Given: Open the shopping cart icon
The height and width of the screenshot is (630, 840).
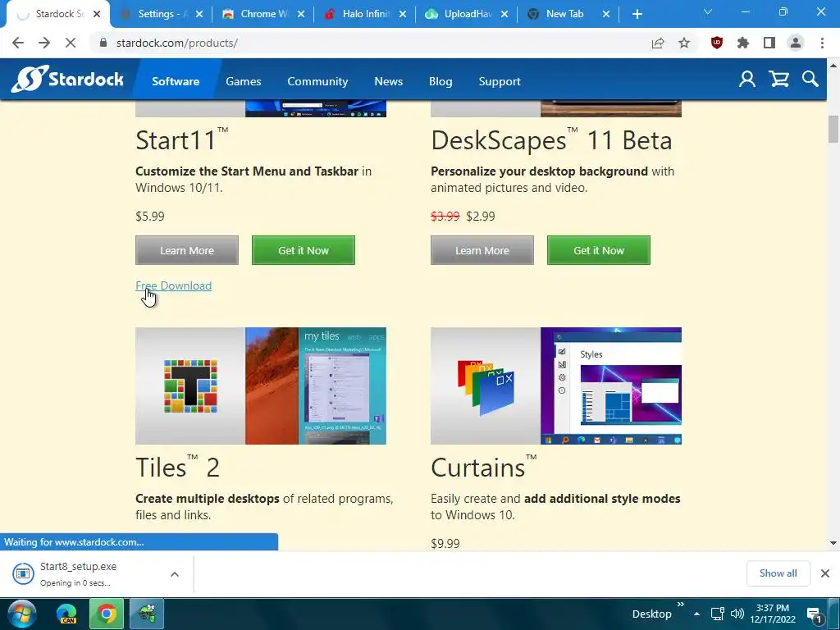Looking at the screenshot, I should (x=779, y=80).
